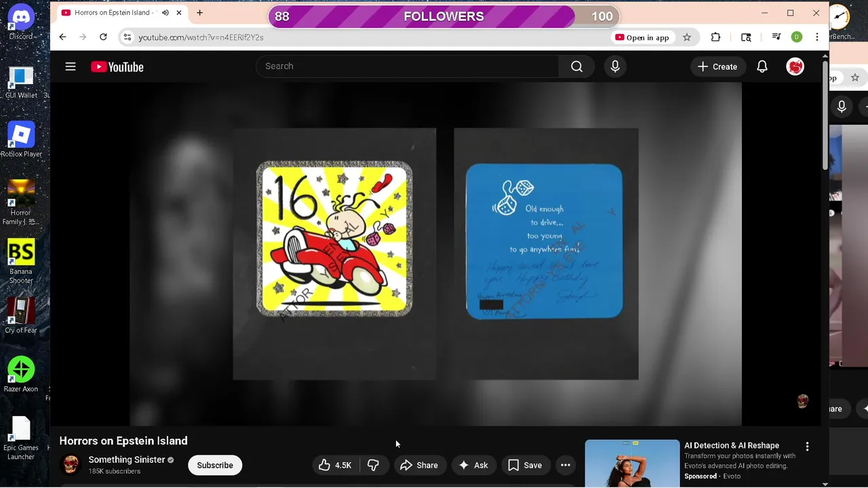The height and width of the screenshot is (488, 868).
Task: Select the Cry of Fear desktop icon
Action: click(21, 315)
